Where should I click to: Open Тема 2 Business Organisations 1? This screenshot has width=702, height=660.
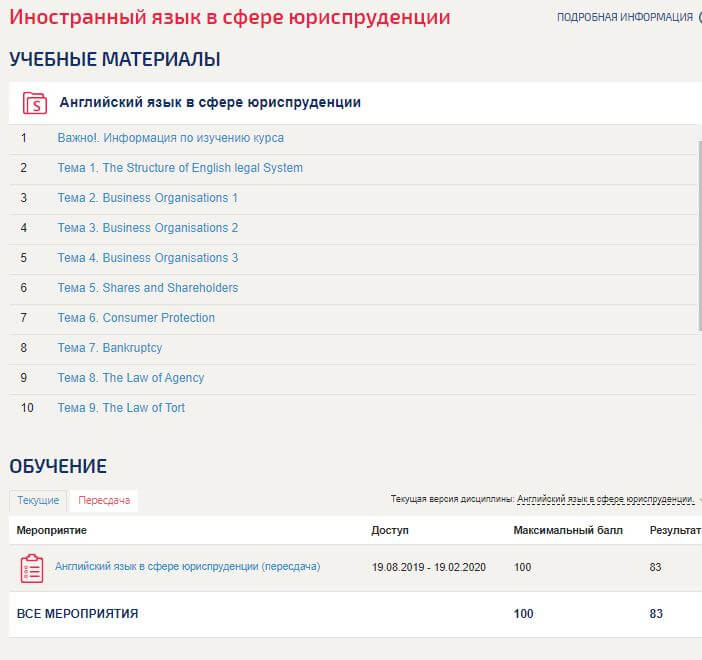(148, 198)
